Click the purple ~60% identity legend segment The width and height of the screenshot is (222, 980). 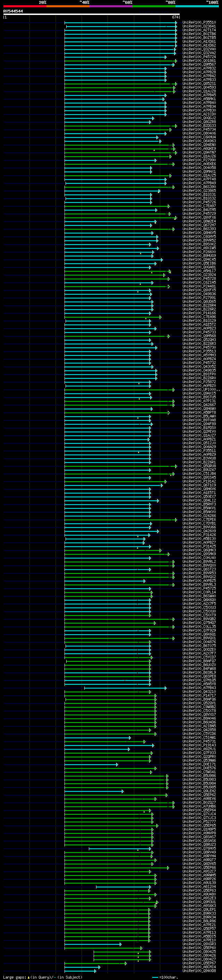tap(111, 6)
